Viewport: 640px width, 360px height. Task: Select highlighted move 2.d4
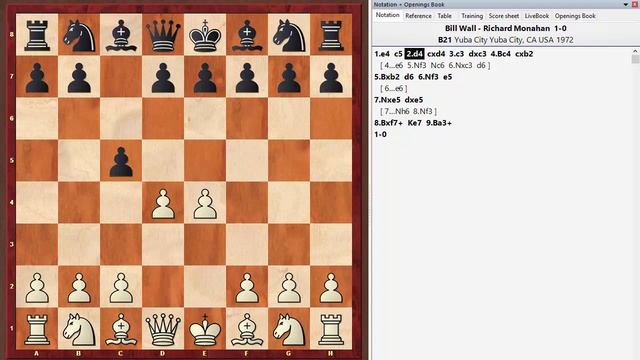pyautogui.click(x=414, y=54)
